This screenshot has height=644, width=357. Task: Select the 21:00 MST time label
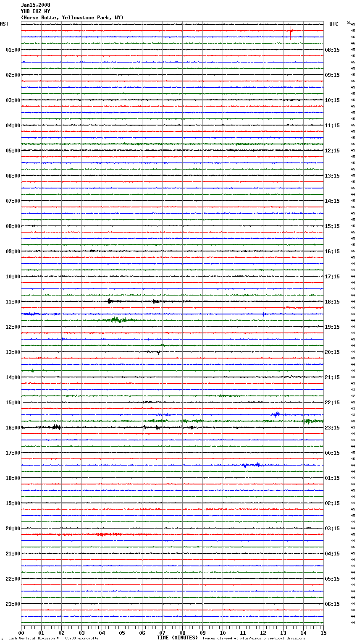(13, 554)
